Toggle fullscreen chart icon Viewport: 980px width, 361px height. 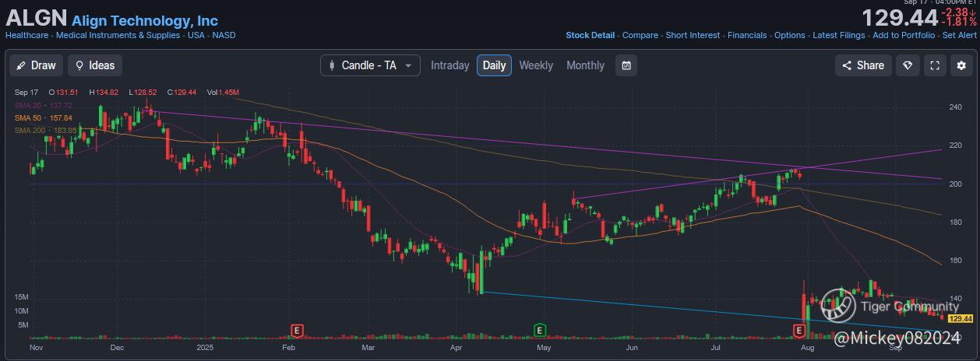tap(935, 65)
